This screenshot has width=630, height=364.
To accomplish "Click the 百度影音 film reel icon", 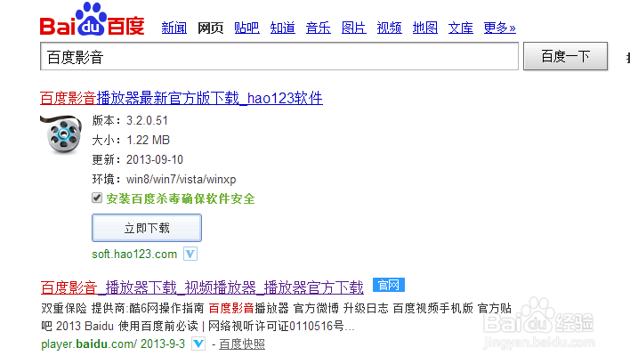I will pos(61,133).
